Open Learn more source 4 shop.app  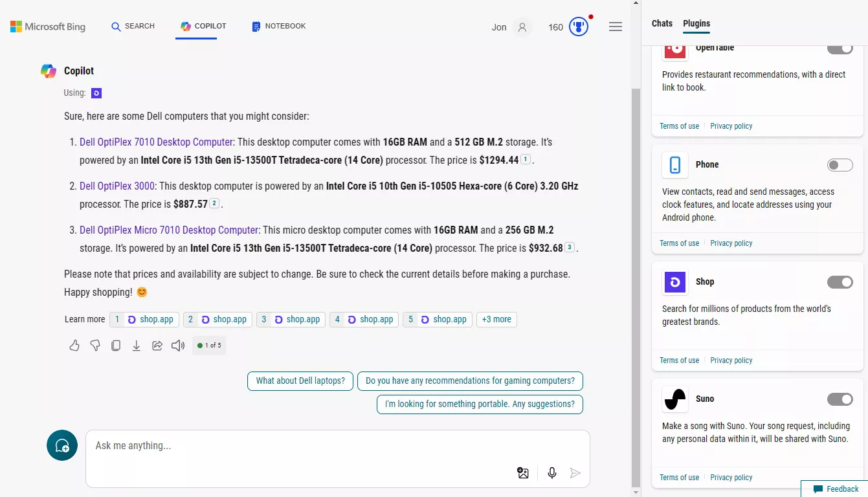point(364,319)
